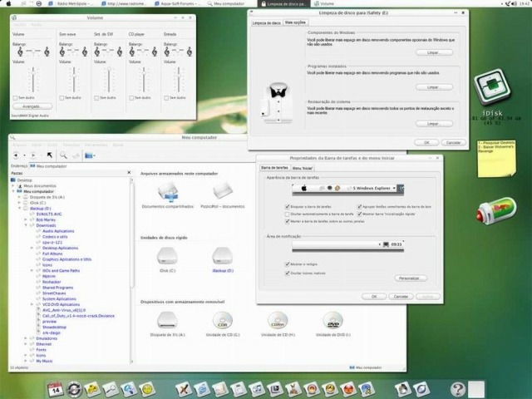
Task: Toggle Manter a barra de tarefas sobre outras janelas
Action: click(288, 221)
